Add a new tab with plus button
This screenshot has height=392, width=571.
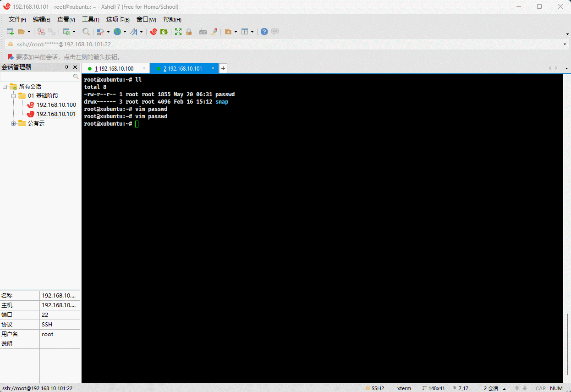(x=223, y=68)
